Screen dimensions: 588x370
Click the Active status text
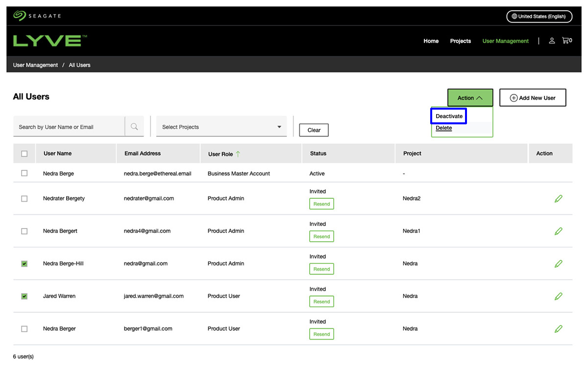point(317,174)
